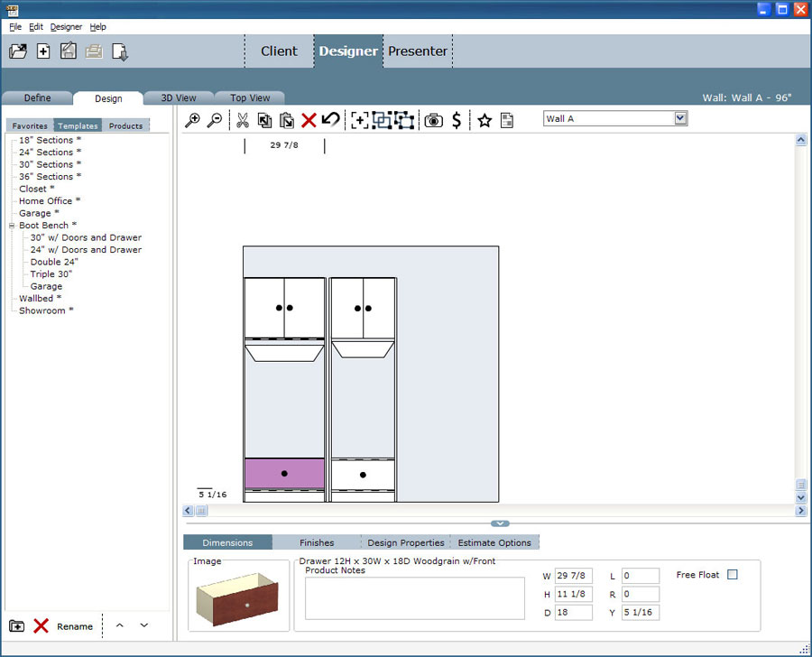
Task: Click the paste clipboard icon
Action: (x=287, y=120)
